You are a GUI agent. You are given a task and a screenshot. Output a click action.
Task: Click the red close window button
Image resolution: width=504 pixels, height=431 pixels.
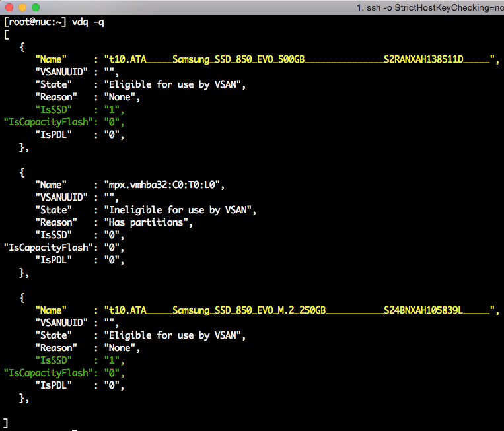9,7
